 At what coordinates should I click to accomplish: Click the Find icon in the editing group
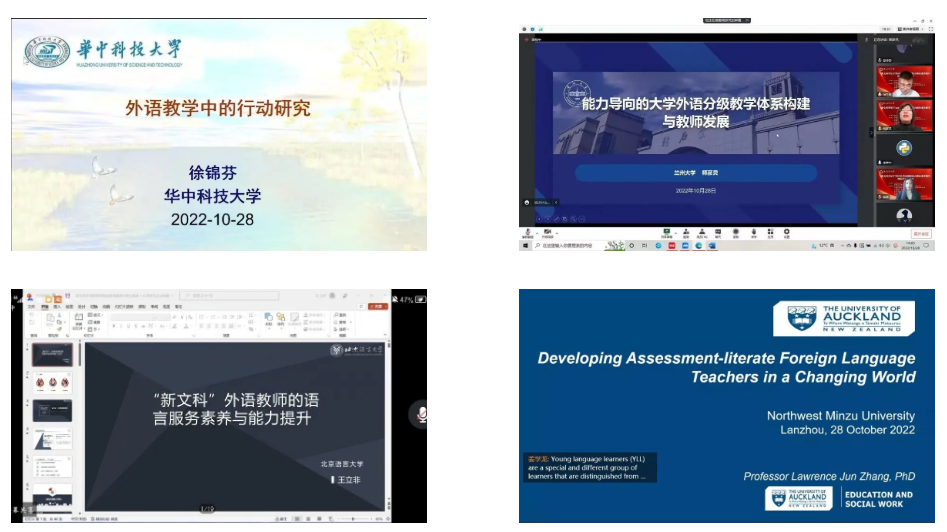tap(340, 315)
